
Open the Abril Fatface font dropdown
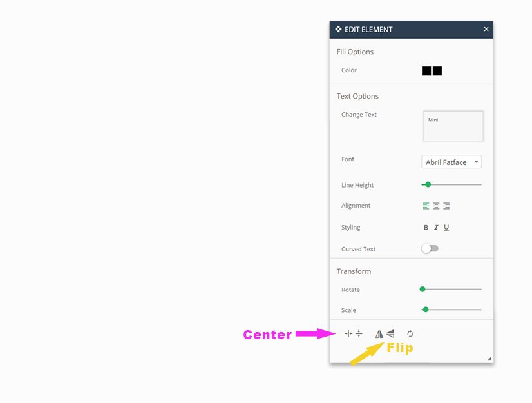point(451,162)
